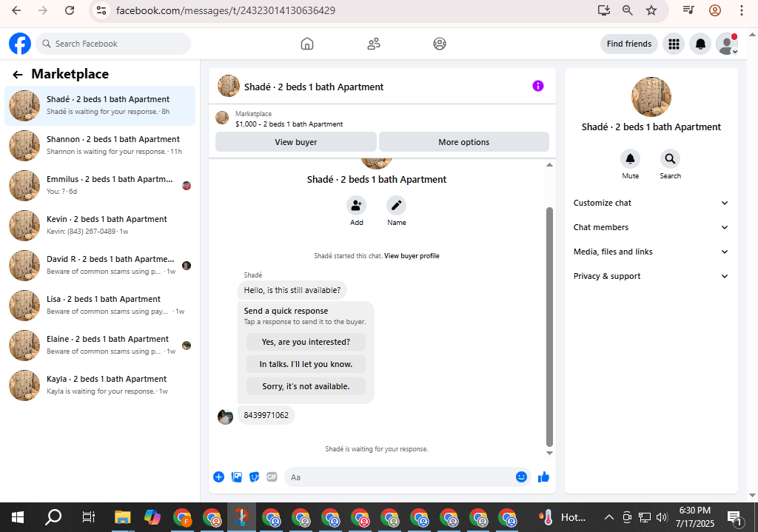Open the purple conversation information icon
Viewport: 758px width, 532px height.
(538, 86)
